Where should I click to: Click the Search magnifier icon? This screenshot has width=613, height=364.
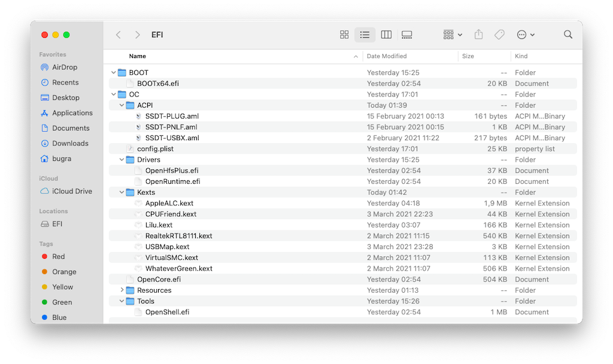568,35
